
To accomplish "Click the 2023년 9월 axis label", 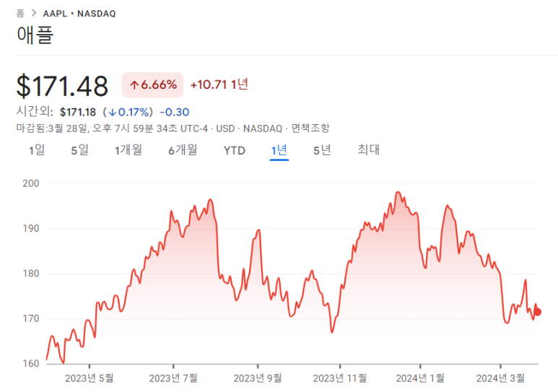I will click(x=258, y=378).
